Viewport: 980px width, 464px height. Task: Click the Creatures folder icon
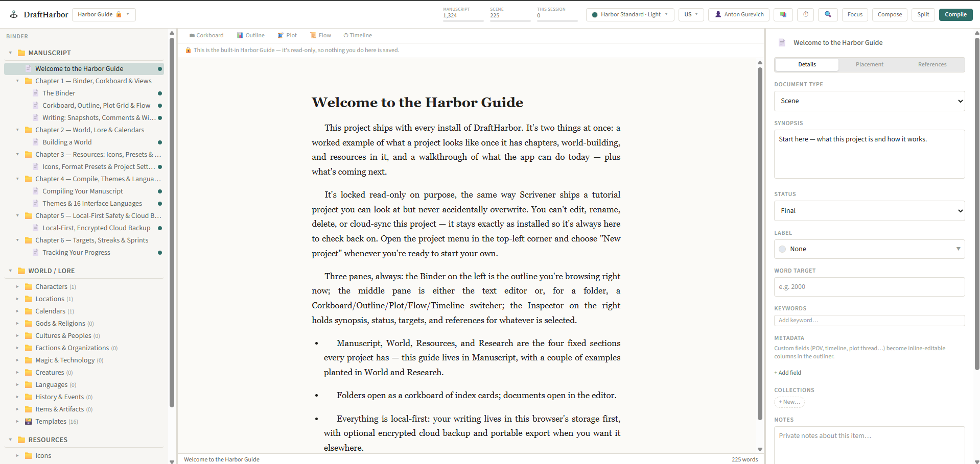pyautogui.click(x=29, y=372)
